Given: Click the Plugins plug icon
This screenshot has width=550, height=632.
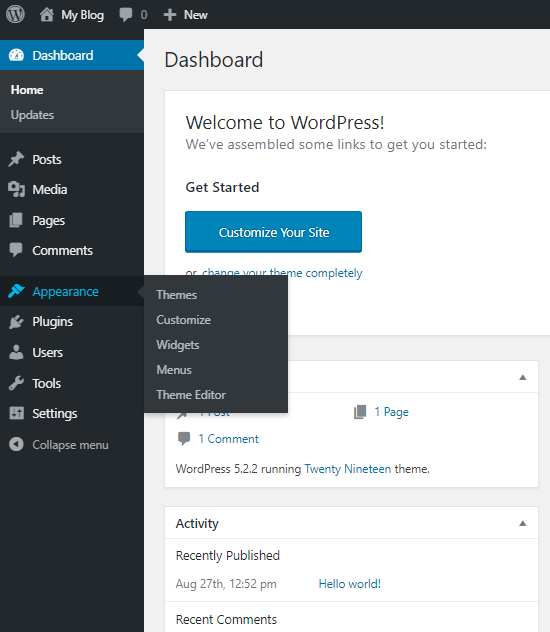Looking at the screenshot, I should (16, 322).
